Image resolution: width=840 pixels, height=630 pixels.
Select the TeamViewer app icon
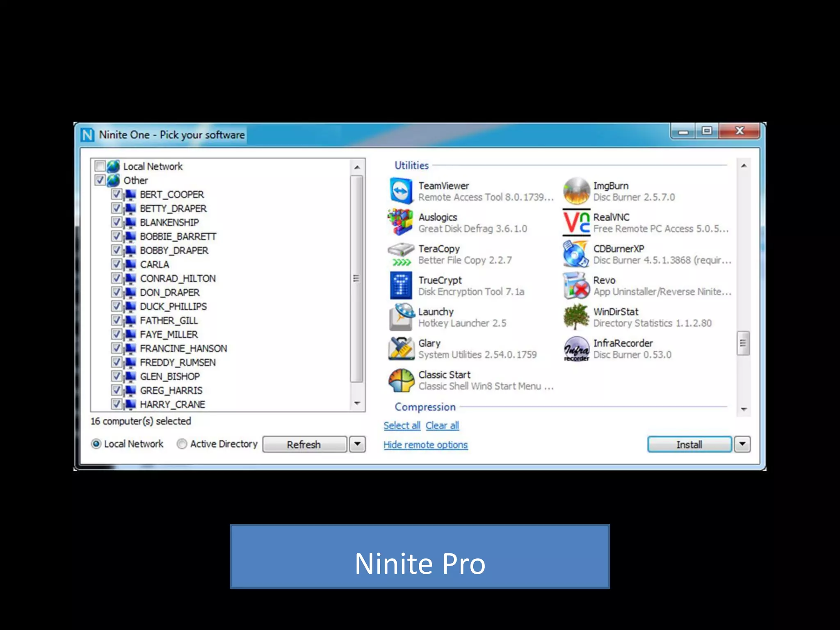(x=401, y=191)
